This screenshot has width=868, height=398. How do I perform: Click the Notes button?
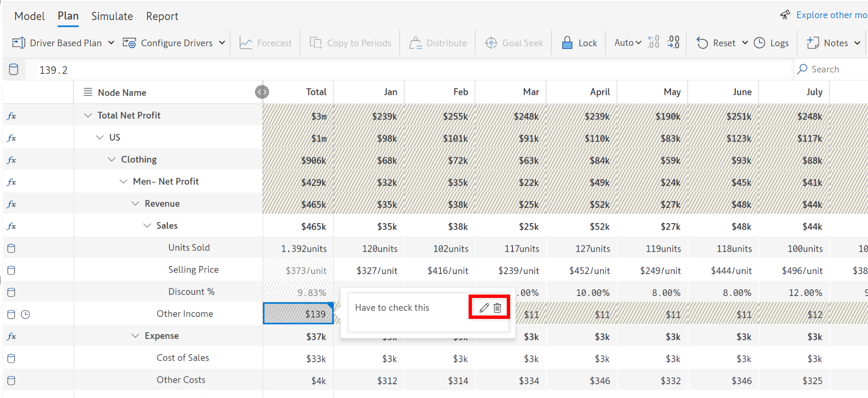tap(828, 43)
